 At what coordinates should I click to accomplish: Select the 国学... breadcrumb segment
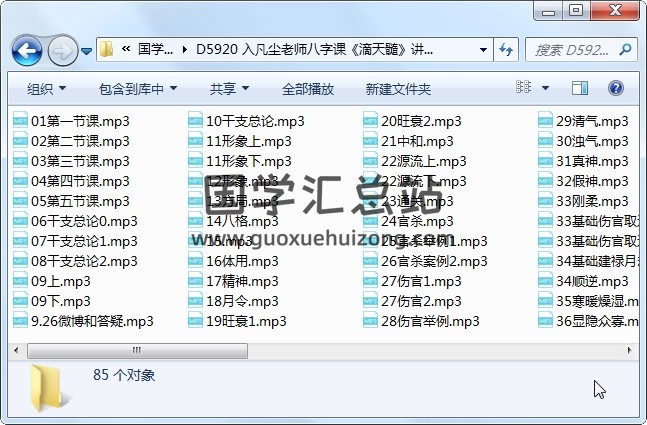pos(155,50)
